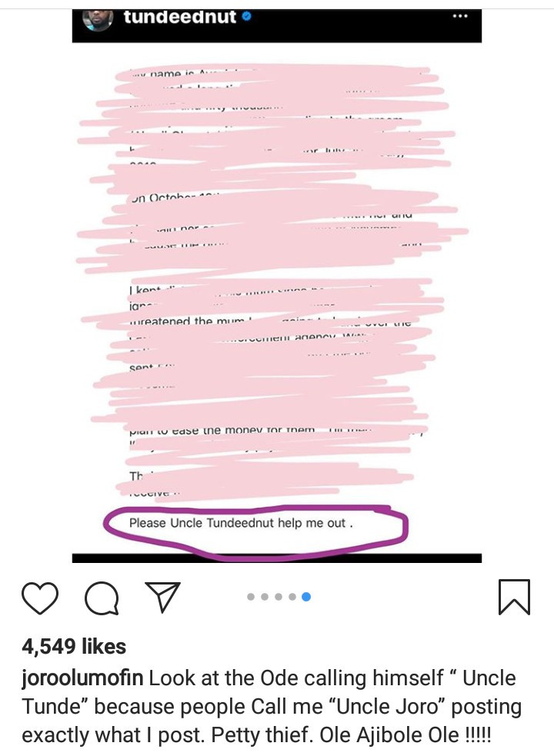Open joroolumofin profile from caption

click(82, 678)
